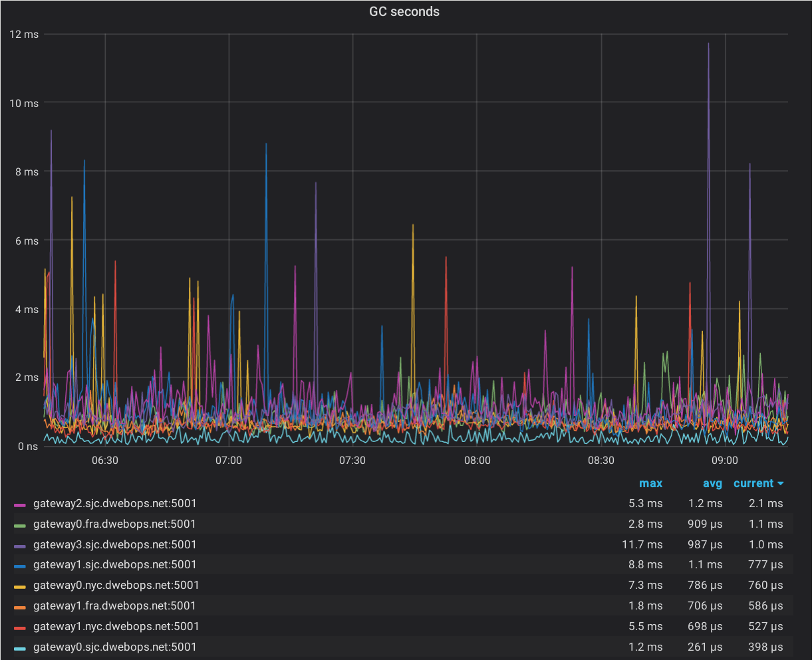The height and width of the screenshot is (660, 812).
Task: Select gateway1.fra.dwebops.net:5001 legend label
Action: (114, 606)
